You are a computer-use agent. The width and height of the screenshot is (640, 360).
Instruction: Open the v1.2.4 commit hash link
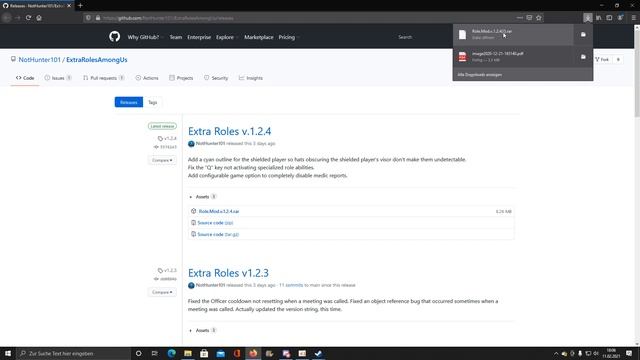pyautogui.click(x=165, y=147)
